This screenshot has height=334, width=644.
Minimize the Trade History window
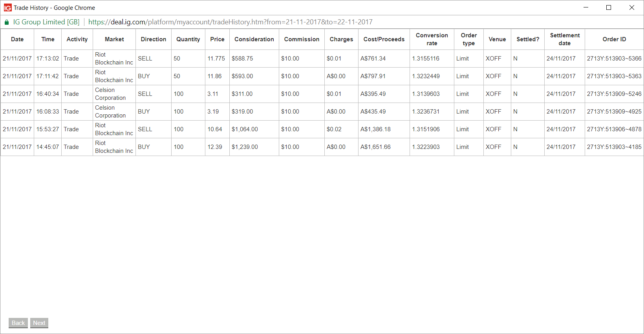click(x=586, y=7)
